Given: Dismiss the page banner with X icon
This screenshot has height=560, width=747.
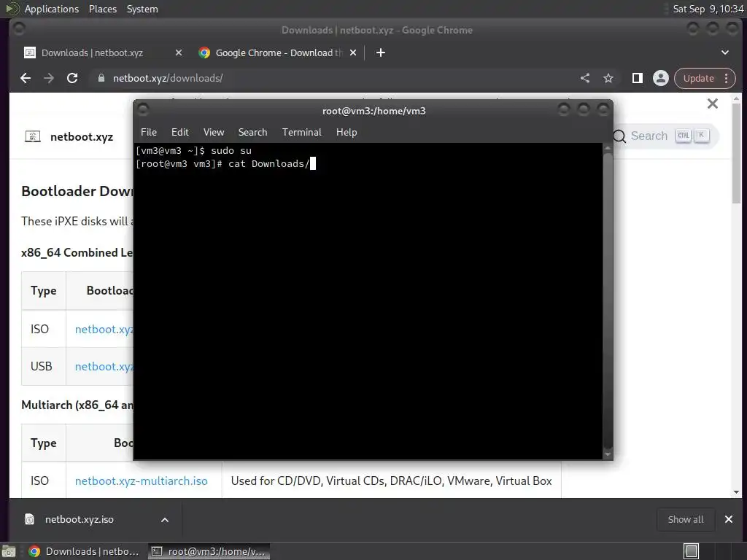Looking at the screenshot, I should click(x=712, y=104).
